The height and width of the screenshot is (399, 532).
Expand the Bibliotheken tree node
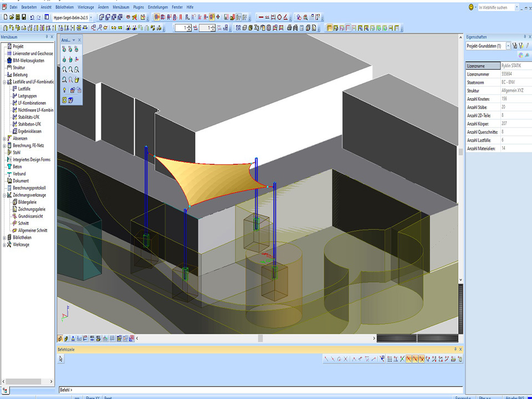(x=4, y=237)
